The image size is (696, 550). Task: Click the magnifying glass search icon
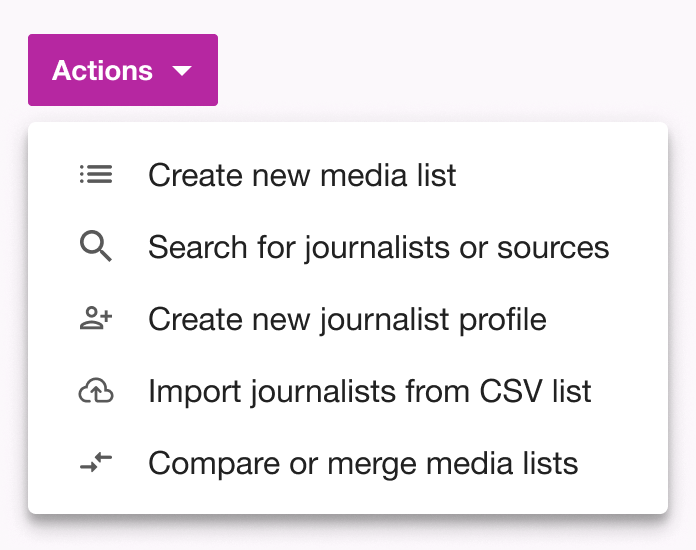coord(96,246)
